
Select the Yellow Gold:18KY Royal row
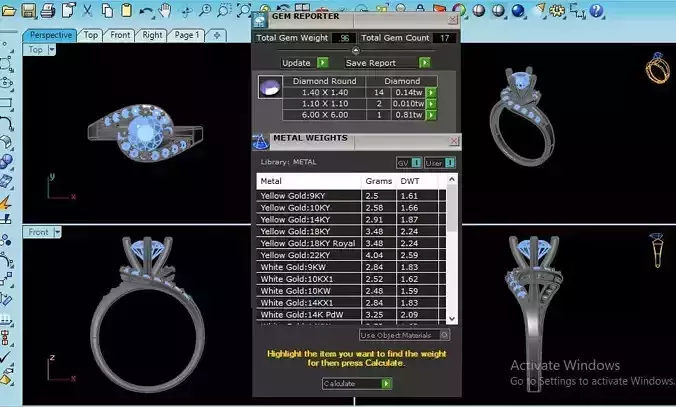pyautogui.click(x=351, y=243)
